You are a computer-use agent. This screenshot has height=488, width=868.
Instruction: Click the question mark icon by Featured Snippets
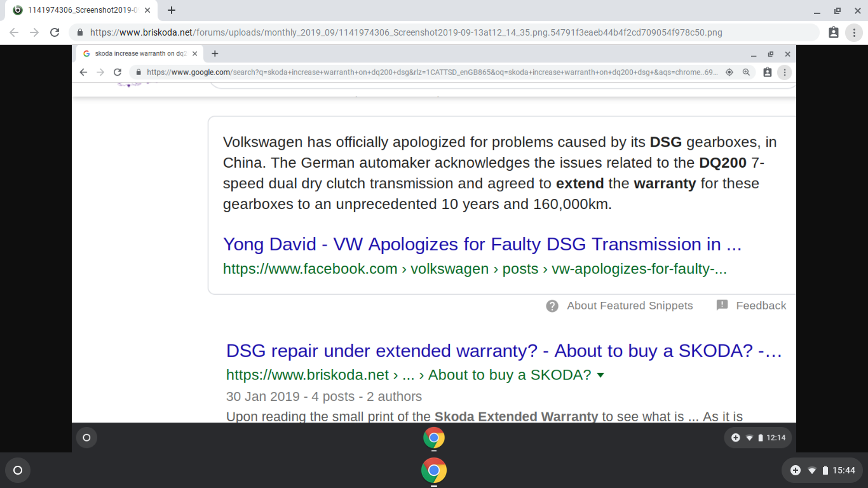552,306
